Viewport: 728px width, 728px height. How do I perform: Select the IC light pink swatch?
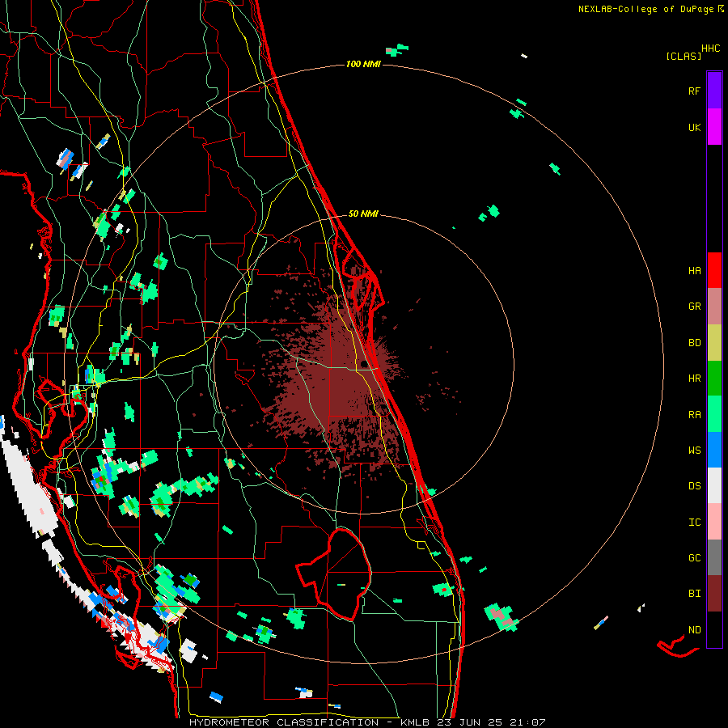(714, 522)
